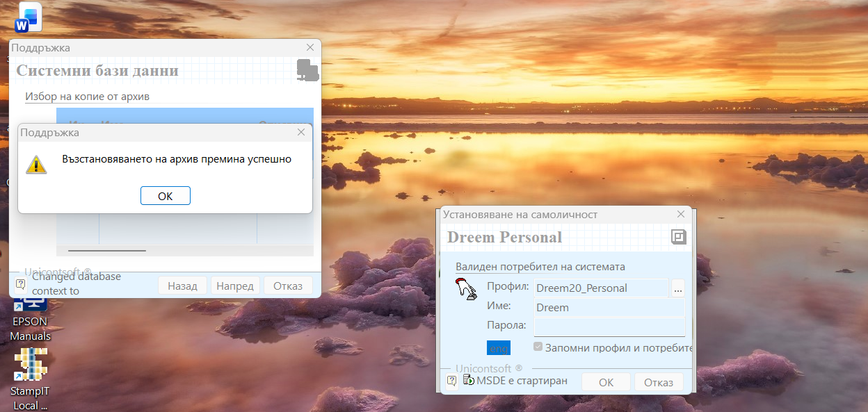Screen dimensions: 868x412
Task: Click the hand-and-key user icon
Action: 466,288
